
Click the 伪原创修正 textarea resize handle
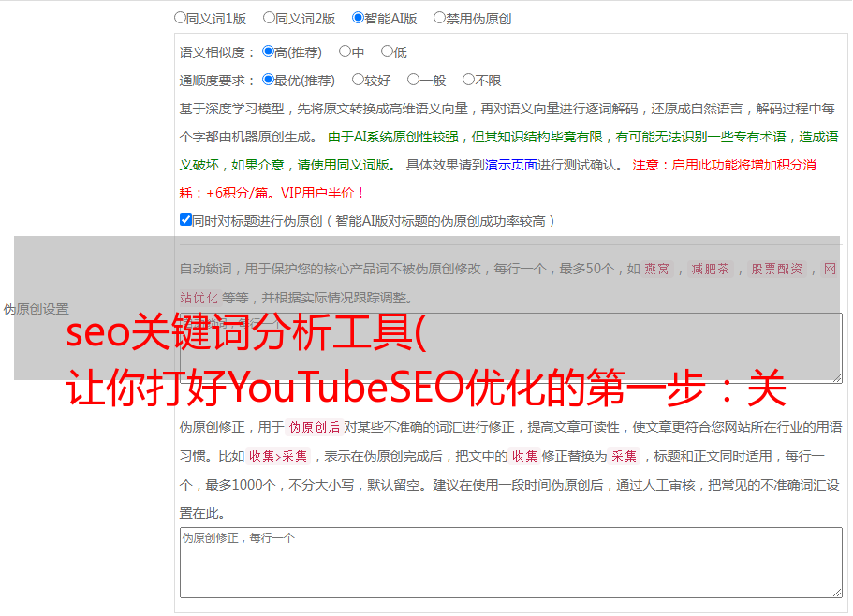(837, 593)
